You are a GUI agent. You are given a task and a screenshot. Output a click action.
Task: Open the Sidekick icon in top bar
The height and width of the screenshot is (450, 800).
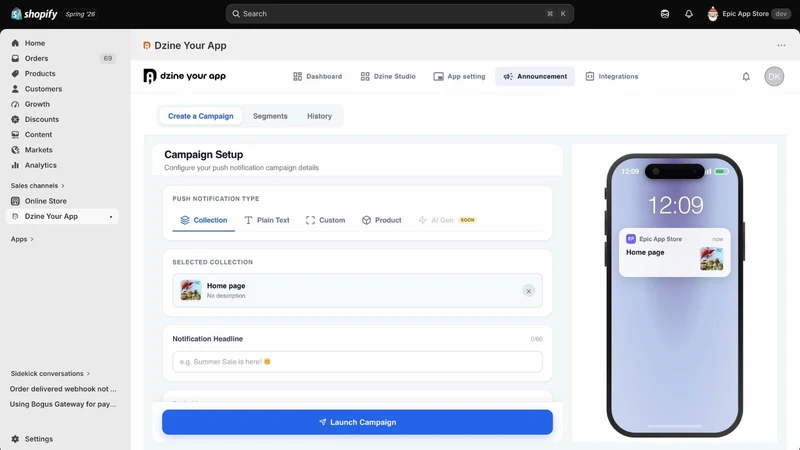664,14
